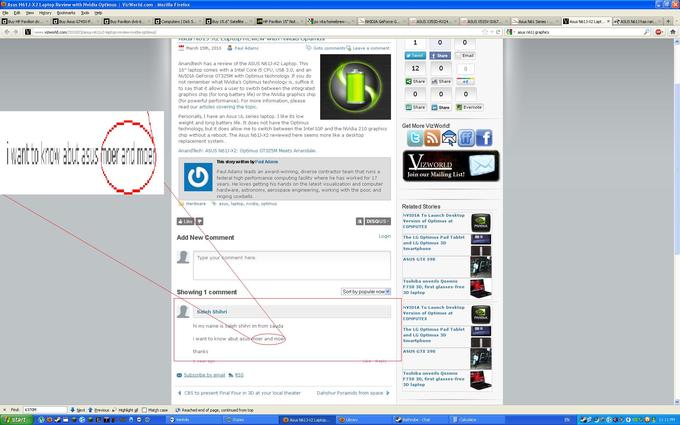
Task: Click the vizworld.com URL address bar
Action: click(x=256, y=32)
